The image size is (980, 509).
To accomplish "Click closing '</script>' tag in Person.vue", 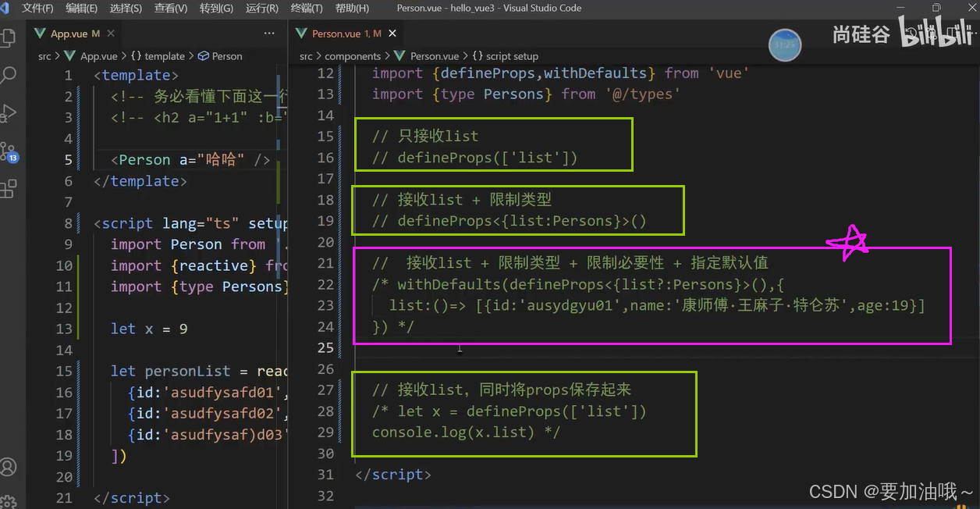I will (x=393, y=474).
